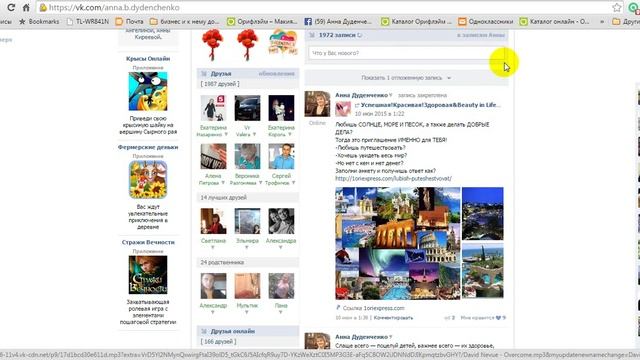Screen dimensions: 640x360
Task: Open Vr Valera's car profile photo
Action: point(247,108)
